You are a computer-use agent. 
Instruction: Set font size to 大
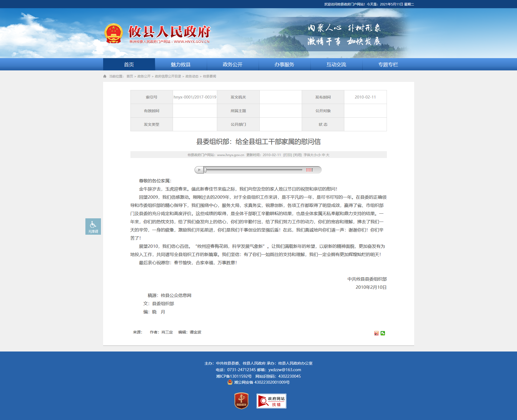pos(328,155)
